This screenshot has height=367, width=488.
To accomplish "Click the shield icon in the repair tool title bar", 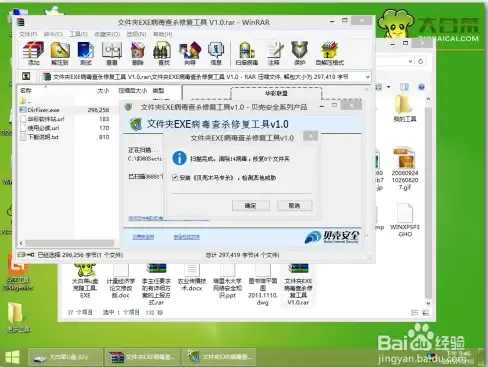I will pos(128,107).
